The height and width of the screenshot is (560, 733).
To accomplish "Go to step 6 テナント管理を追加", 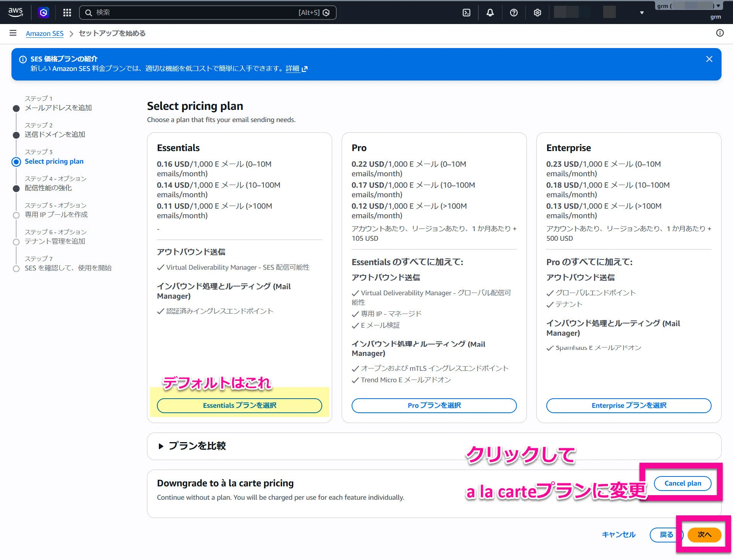I will tap(55, 241).
